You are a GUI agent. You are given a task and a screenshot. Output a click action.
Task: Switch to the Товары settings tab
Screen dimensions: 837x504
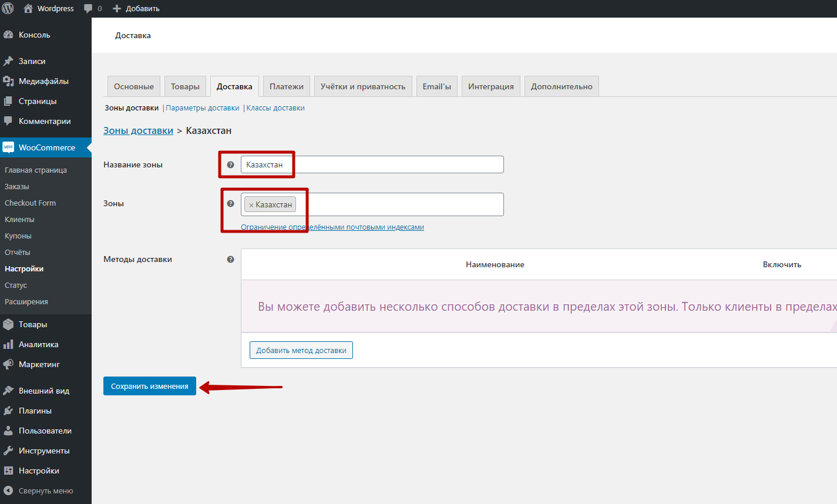point(185,86)
